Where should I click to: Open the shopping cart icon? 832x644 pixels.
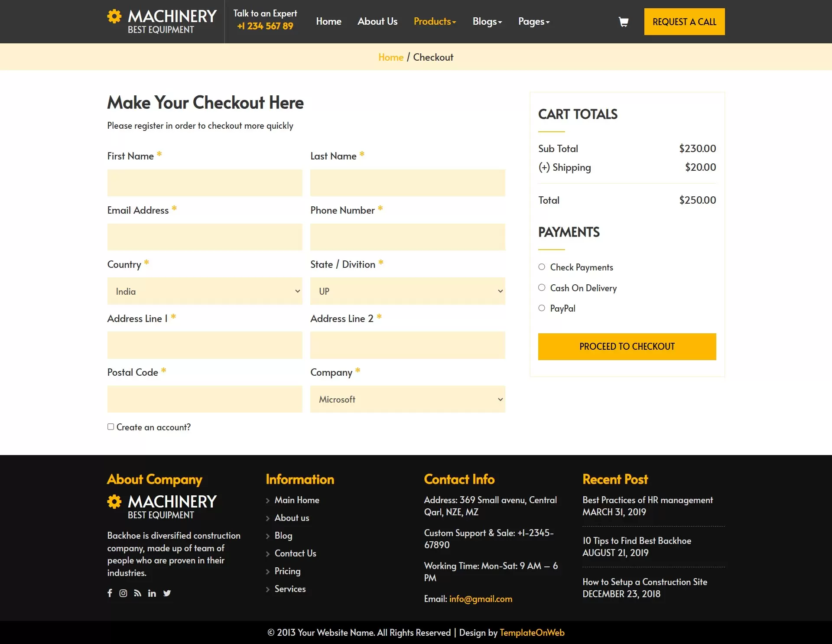(x=623, y=22)
